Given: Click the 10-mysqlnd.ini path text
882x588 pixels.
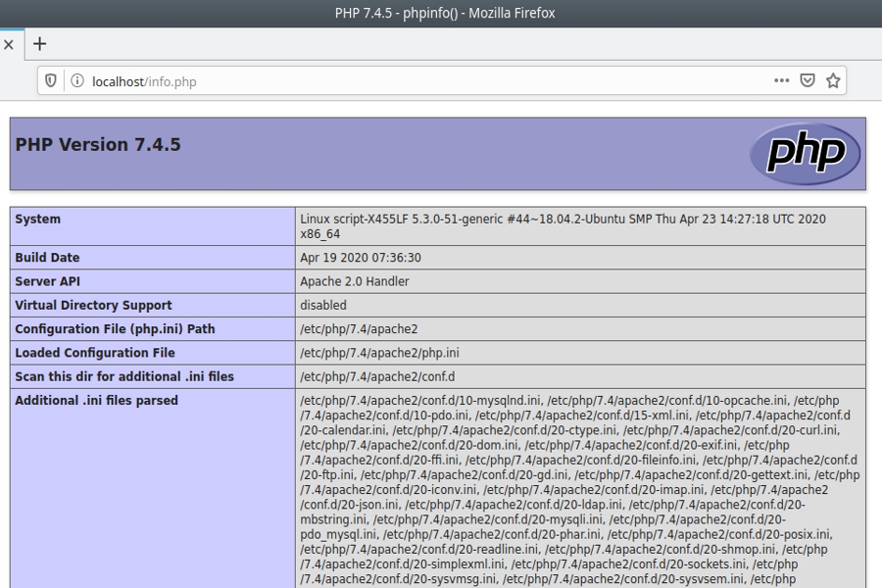Looking at the screenshot, I should [x=421, y=401].
